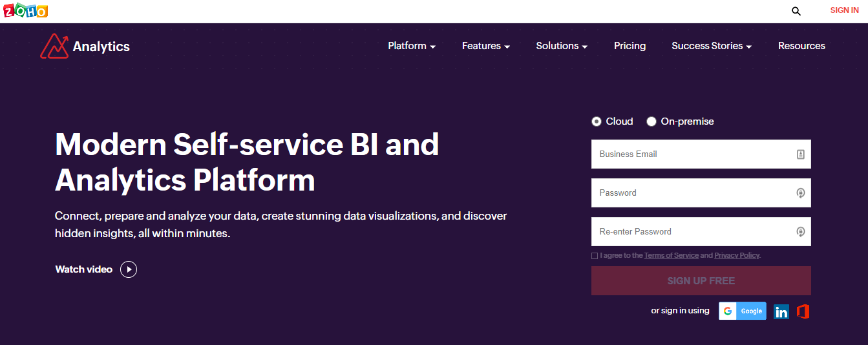Open Success Stories dropdown menu
Viewport: 868px width, 345px height.
(x=712, y=46)
